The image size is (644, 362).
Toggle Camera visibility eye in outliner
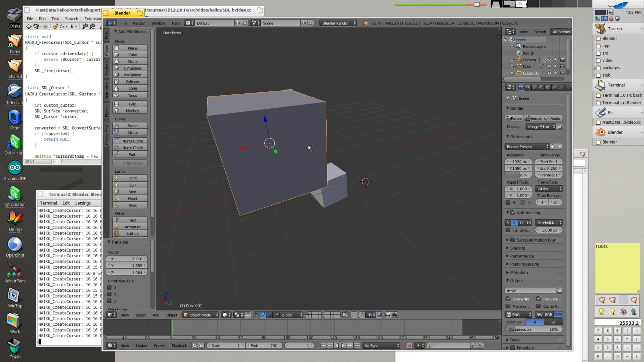(x=549, y=60)
